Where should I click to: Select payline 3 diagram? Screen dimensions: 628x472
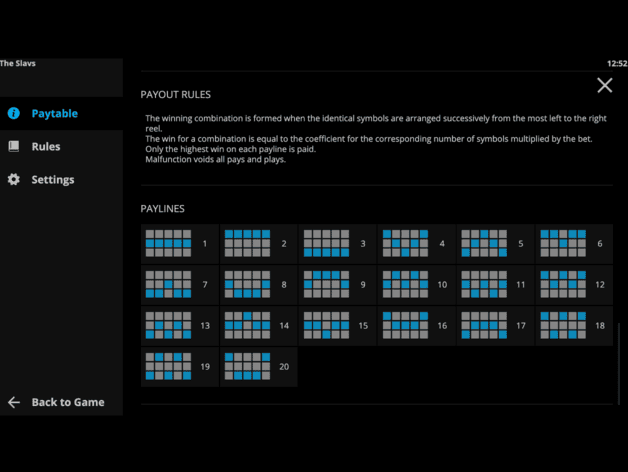tap(326, 243)
